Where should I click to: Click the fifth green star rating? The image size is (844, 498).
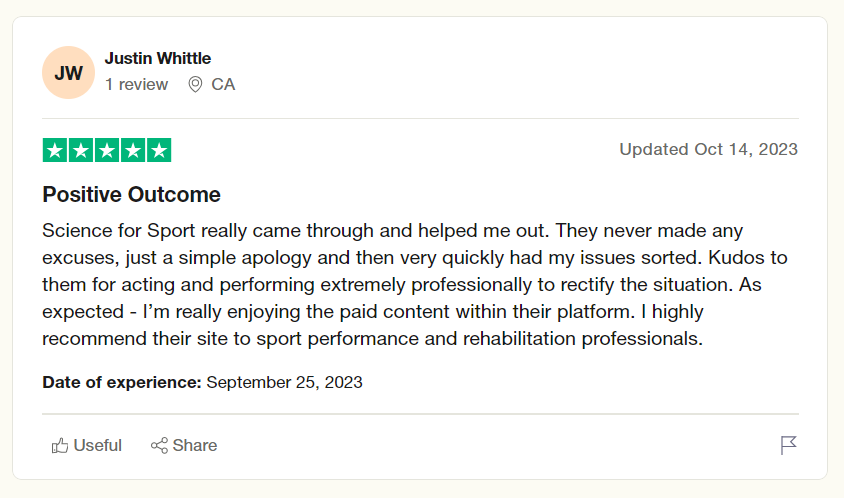(x=159, y=150)
